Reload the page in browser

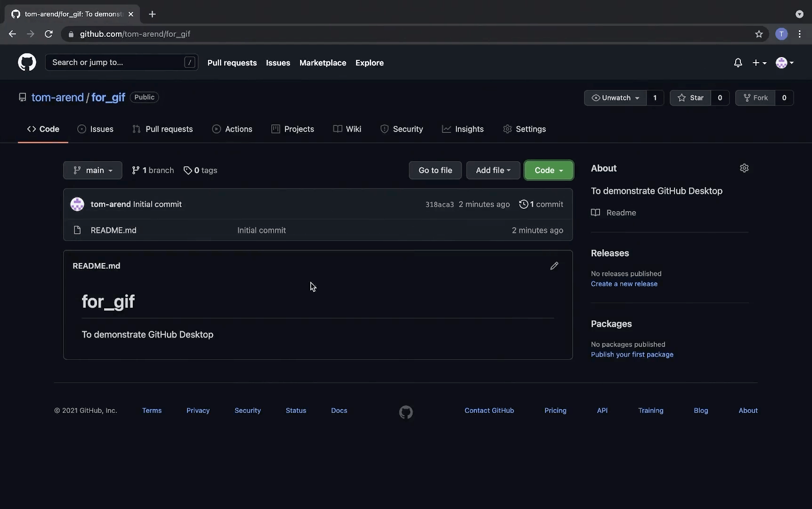tap(49, 34)
